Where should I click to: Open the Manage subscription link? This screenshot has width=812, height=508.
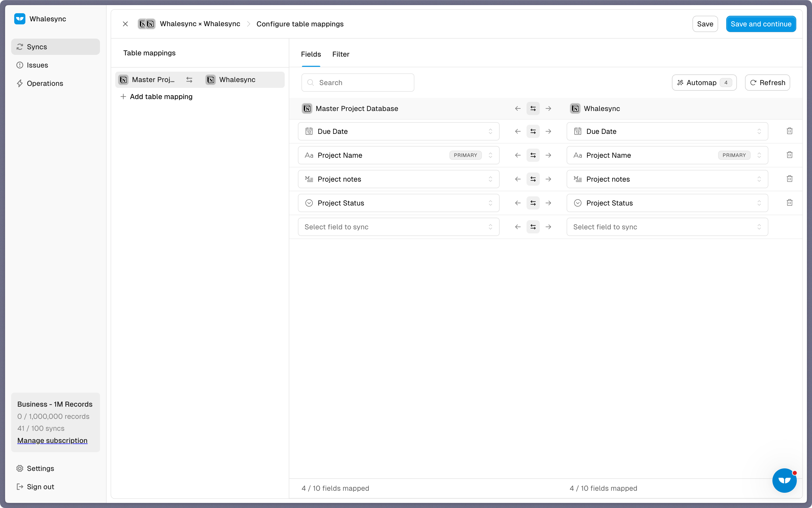52,440
